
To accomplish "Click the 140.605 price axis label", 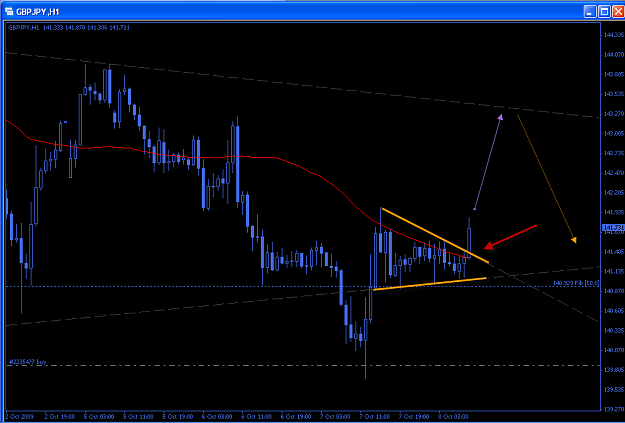I will coord(614,311).
